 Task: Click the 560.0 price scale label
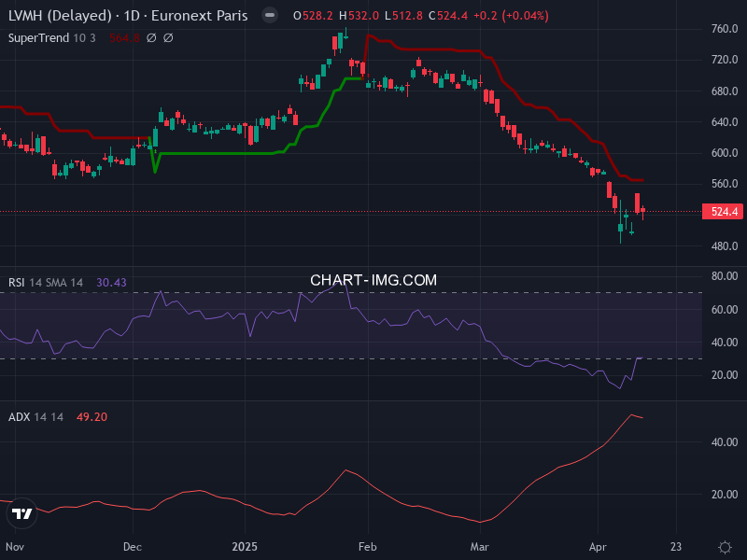click(x=725, y=184)
